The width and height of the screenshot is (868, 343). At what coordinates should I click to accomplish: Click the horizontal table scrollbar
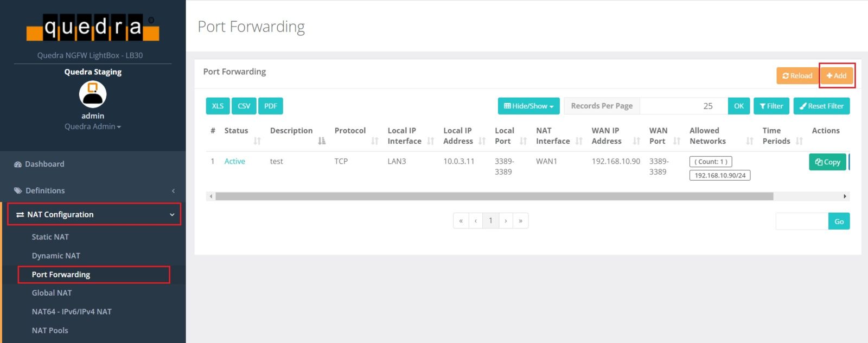(494, 196)
